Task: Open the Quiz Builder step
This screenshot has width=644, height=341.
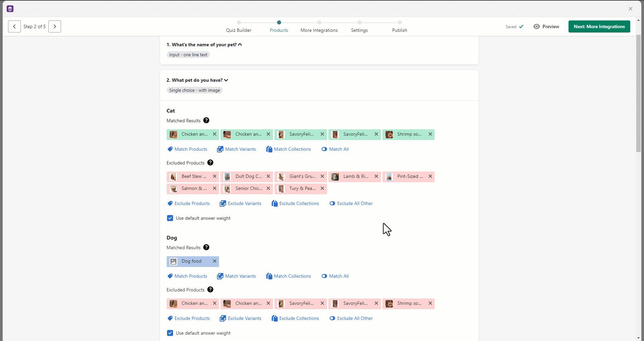Action: tap(239, 27)
